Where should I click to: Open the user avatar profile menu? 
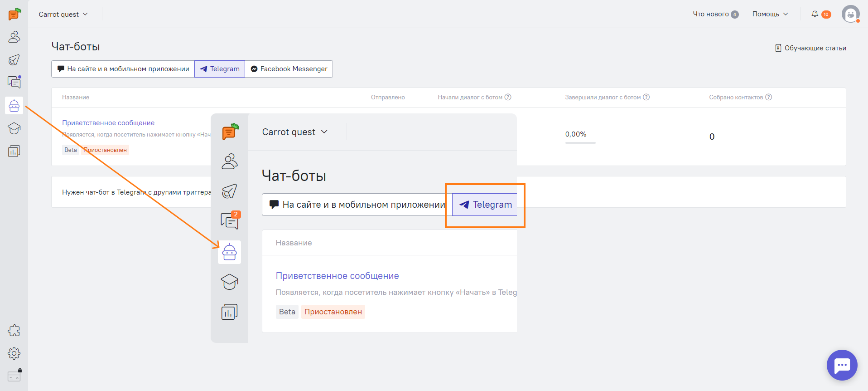pyautogui.click(x=851, y=14)
